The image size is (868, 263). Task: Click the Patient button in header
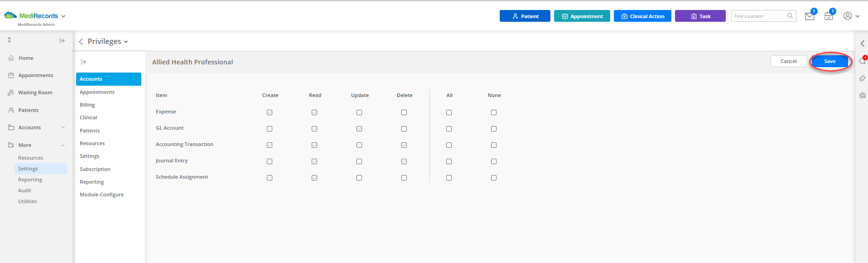(525, 16)
